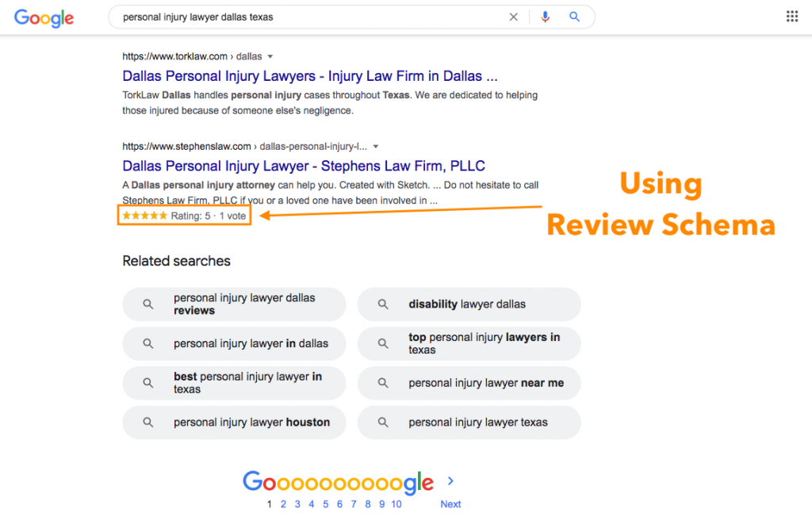
Task: Search 'personal injury lawyer in dallas'
Action: click(234, 344)
